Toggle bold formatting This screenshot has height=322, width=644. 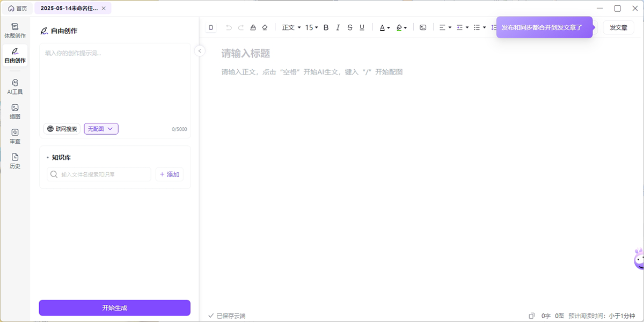(x=326, y=27)
